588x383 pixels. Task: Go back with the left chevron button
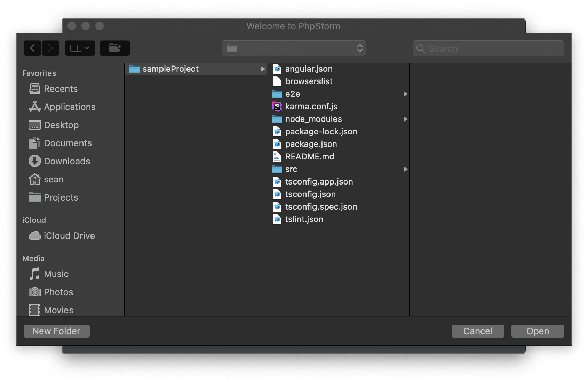(32, 48)
